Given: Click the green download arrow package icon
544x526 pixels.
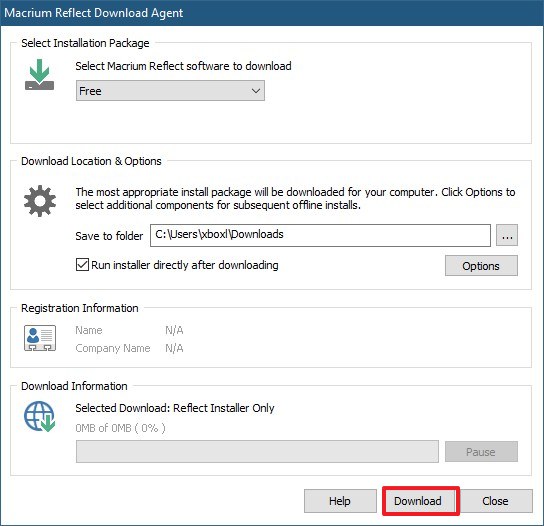Looking at the screenshot, I should coord(40,75).
